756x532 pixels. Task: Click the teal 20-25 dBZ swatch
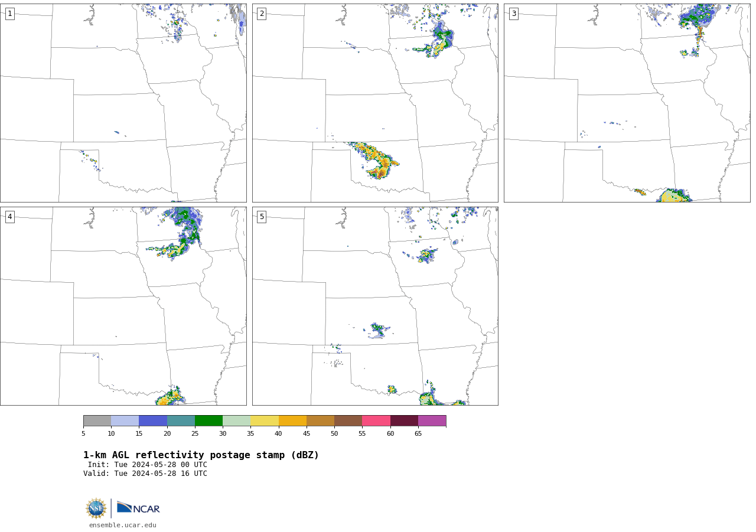click(181, 421)
